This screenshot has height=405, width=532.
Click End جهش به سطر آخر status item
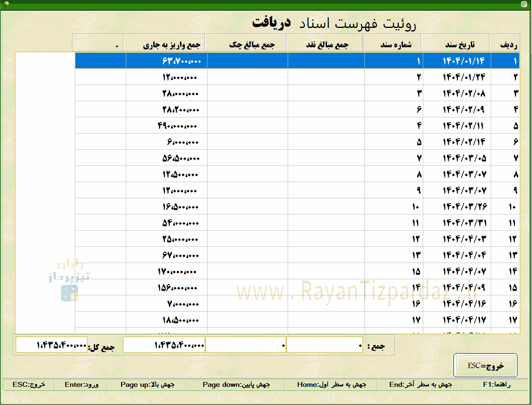click(420, 384)
